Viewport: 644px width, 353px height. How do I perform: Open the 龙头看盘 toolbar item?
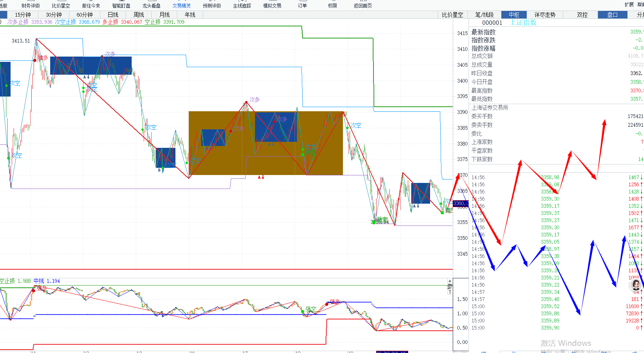tap(151, 6)
